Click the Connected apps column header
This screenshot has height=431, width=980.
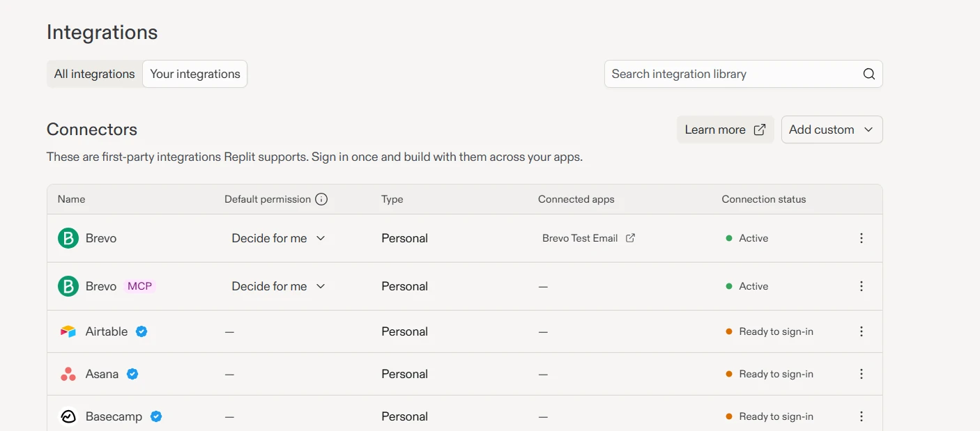[x=576, y=199]
